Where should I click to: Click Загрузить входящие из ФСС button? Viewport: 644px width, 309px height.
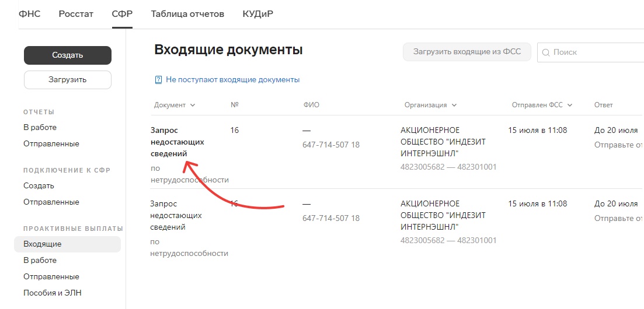[x=467, y=52]
